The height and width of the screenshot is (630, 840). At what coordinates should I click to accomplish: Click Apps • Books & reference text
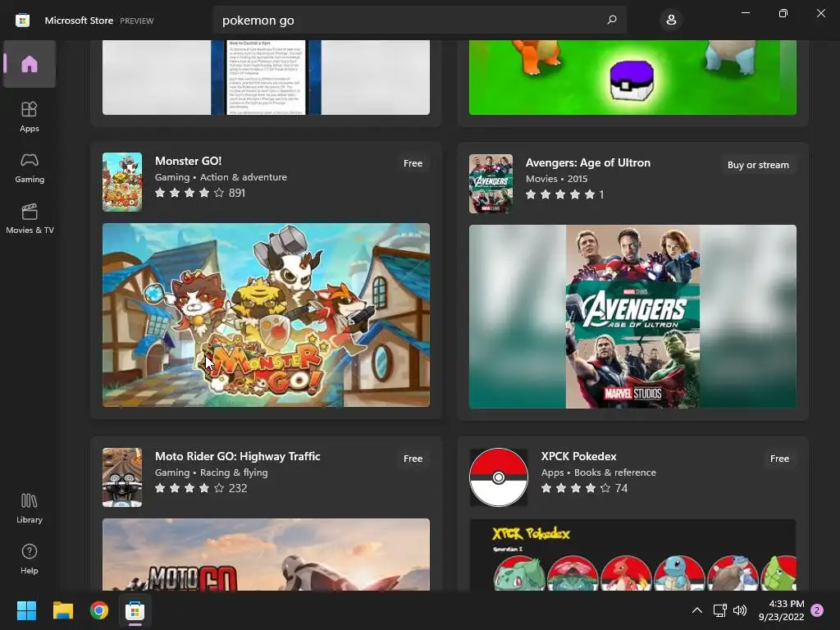click(598, 472)
